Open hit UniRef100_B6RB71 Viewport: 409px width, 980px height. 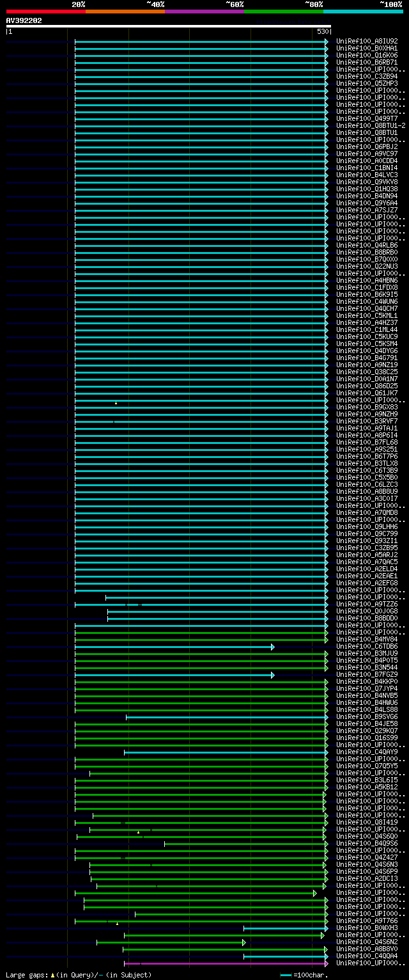[367, 62]
